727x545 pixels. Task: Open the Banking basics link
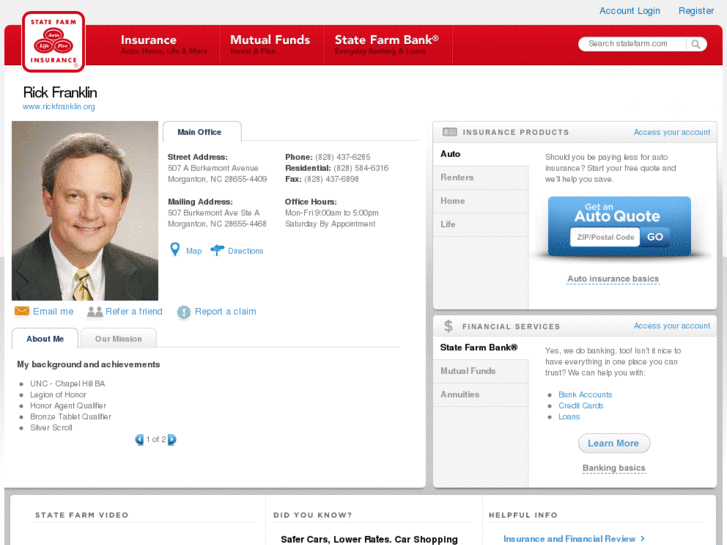tap(614, 468)
